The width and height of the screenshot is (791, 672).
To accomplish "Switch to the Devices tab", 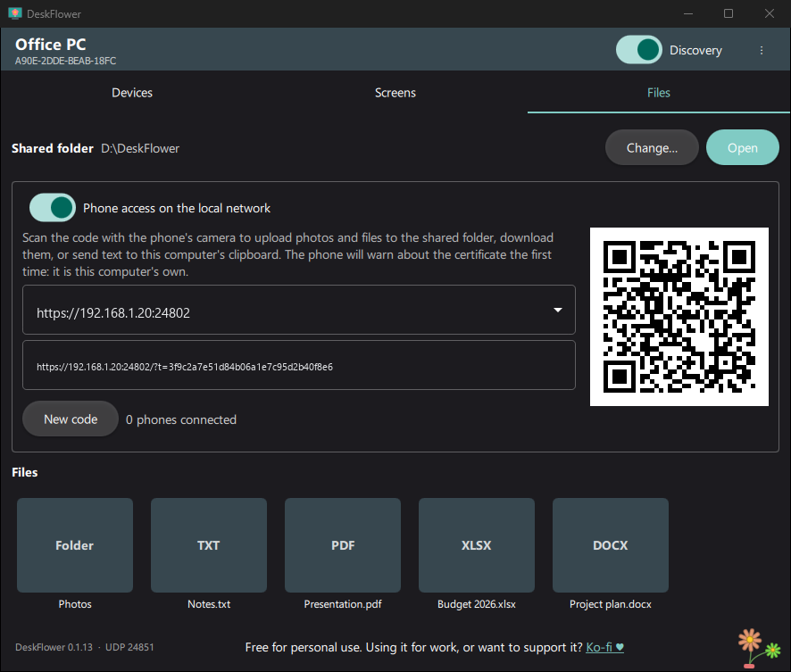I will tap(132, 93).
